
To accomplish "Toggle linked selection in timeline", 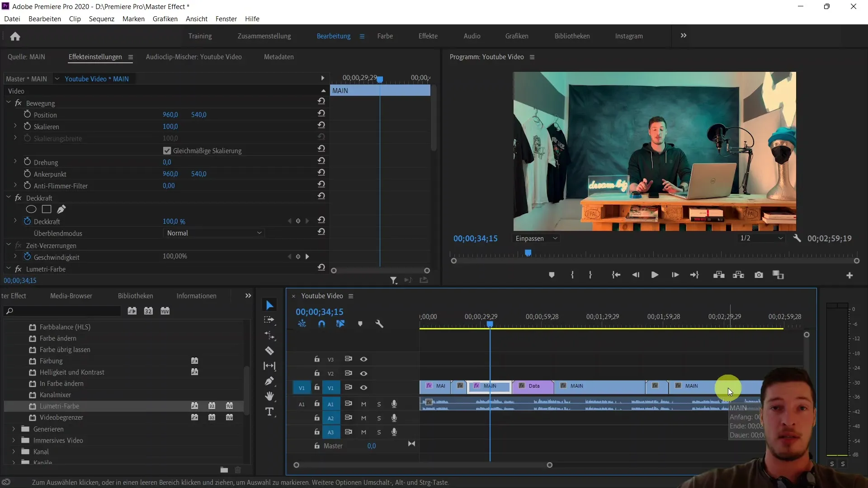I will [x=340, y=324].
